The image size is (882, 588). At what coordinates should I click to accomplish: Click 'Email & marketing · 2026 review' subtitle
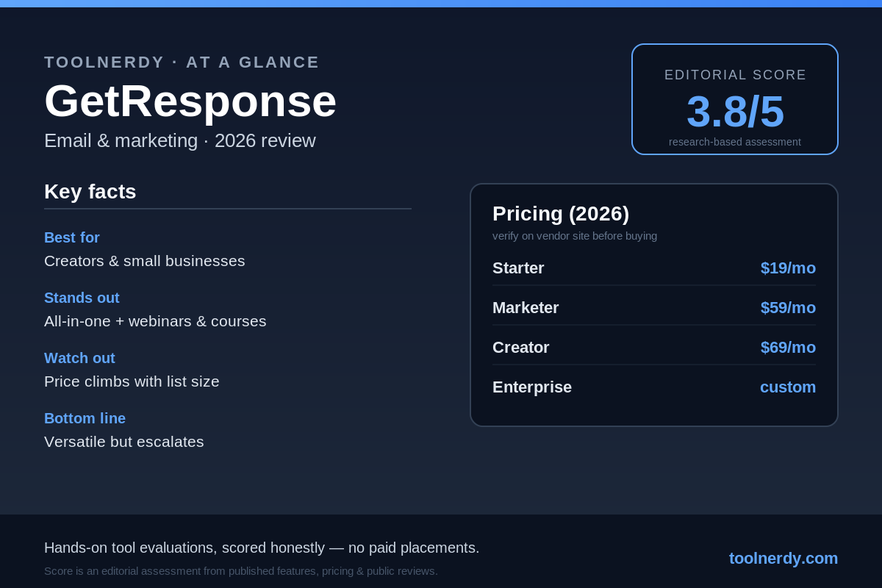tap(180, 140)
